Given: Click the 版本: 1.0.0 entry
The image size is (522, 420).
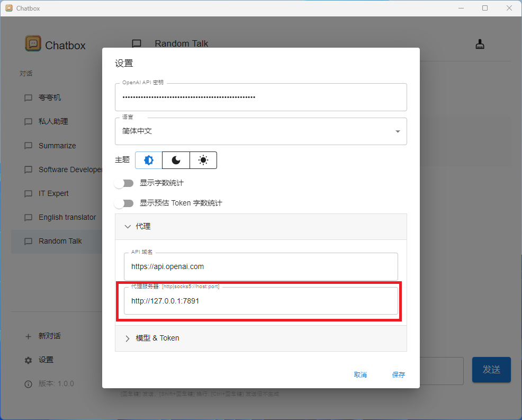Looking at the screenshot, I should click(x=57, y=385).
